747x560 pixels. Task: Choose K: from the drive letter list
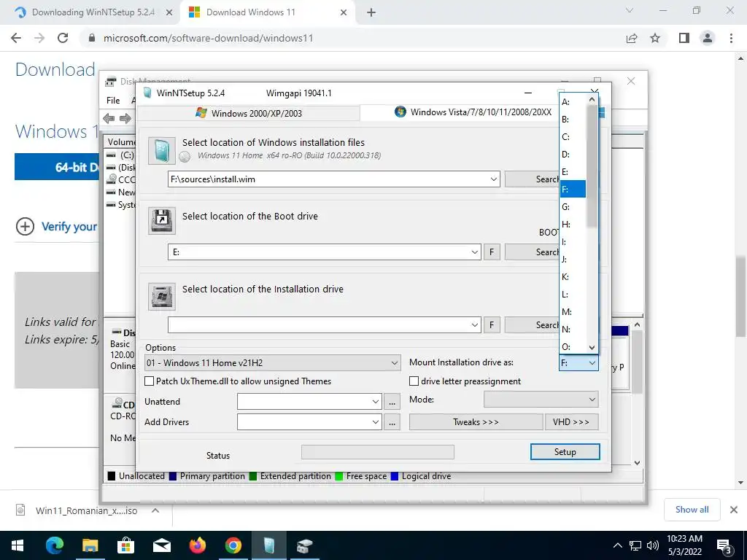[x=573, y=277]
